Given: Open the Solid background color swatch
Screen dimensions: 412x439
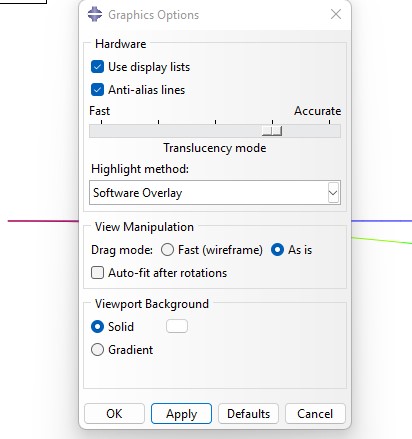Looking at the screenshot, I should coord(177,326).
